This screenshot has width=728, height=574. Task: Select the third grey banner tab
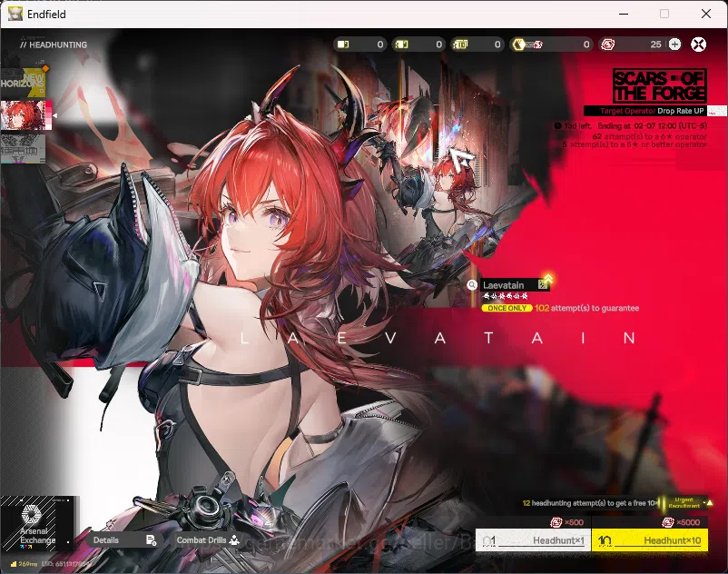23,149
